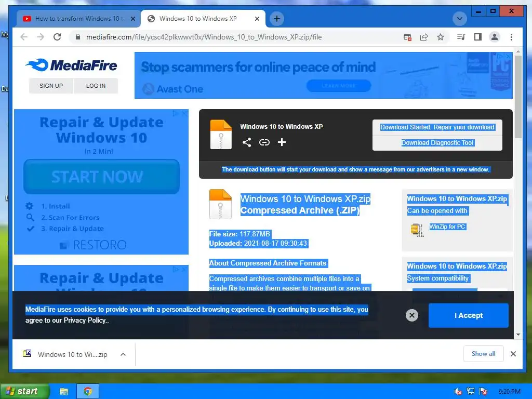The height and width of the screenshot is (399, 532).
Task: Open the Chrome profile avatar
Action: click(x=495, y=37)
